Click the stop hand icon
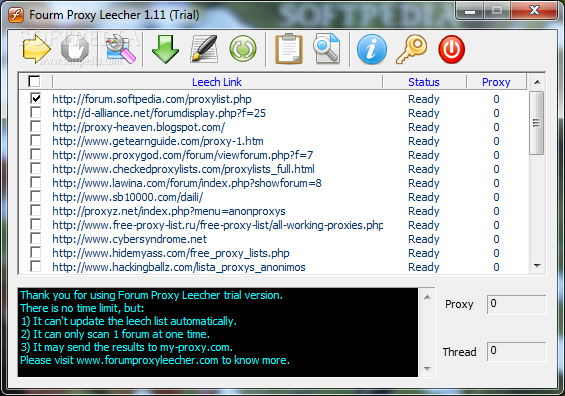This screenshot has width=565, height=396. (x=75, y=49)
